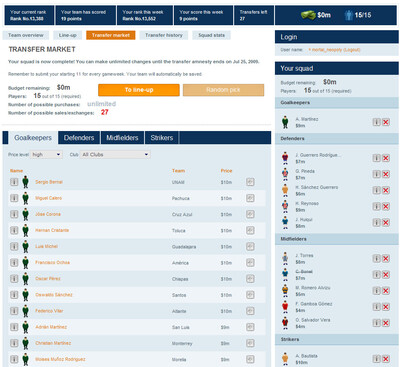The height and width of the screenshot is (367, 400).
Task: Open Transfer history page
Action: pyautogui.click(x=164, y=35)
